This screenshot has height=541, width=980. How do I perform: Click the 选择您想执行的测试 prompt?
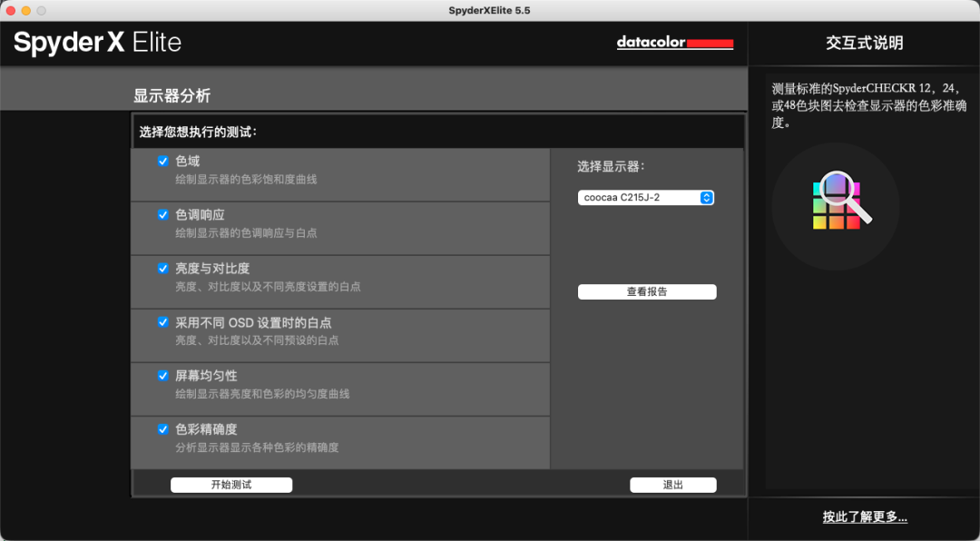point(198,132)
